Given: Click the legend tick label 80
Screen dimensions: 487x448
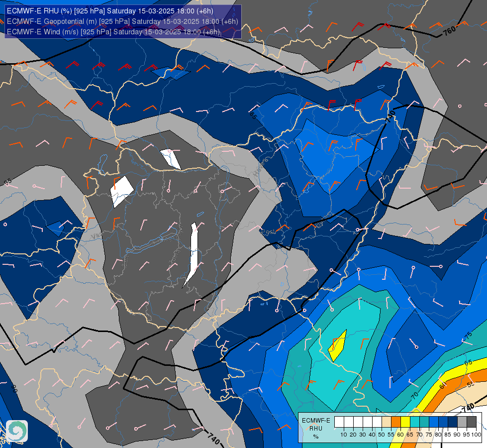Looking at the screenshot, I should (438, 435).
